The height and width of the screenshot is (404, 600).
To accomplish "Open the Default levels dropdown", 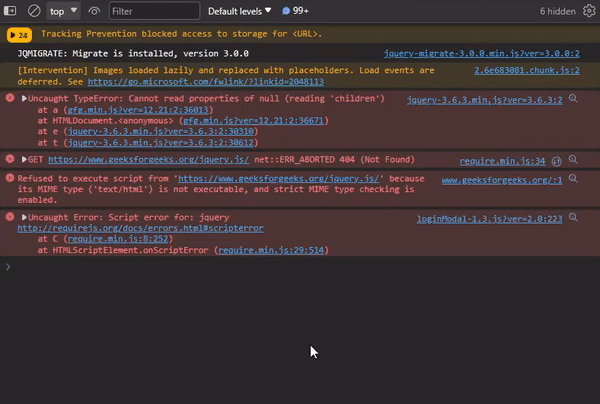I will pyautogui.click(x=240, y=11).
